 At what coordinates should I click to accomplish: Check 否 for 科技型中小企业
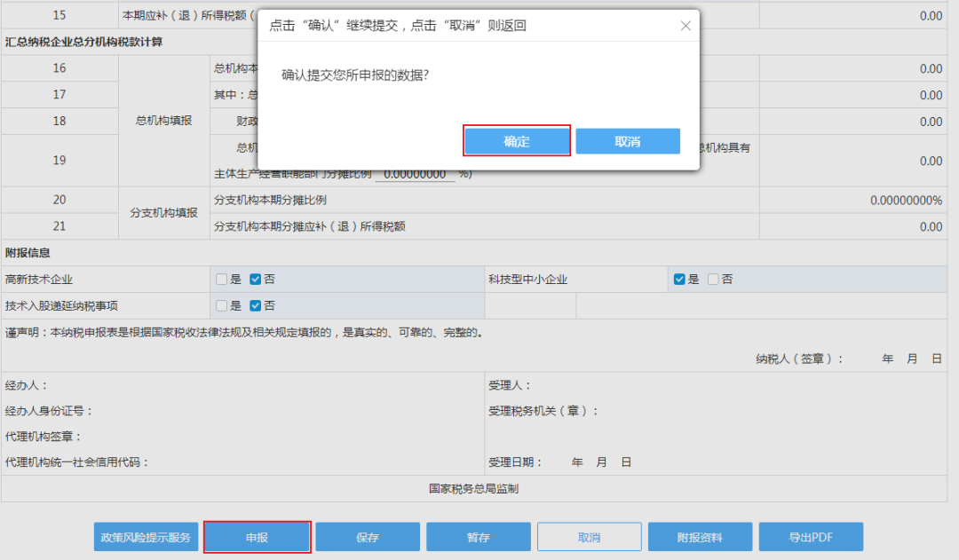point(713,280)
